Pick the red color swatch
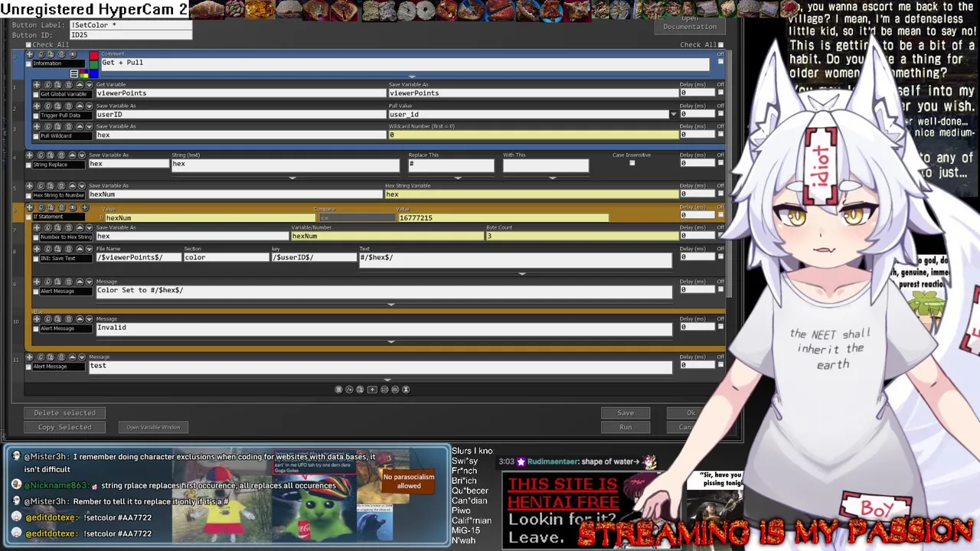This screenshot has width=980, height=551. pyautogui.click(x=94, y=55)
